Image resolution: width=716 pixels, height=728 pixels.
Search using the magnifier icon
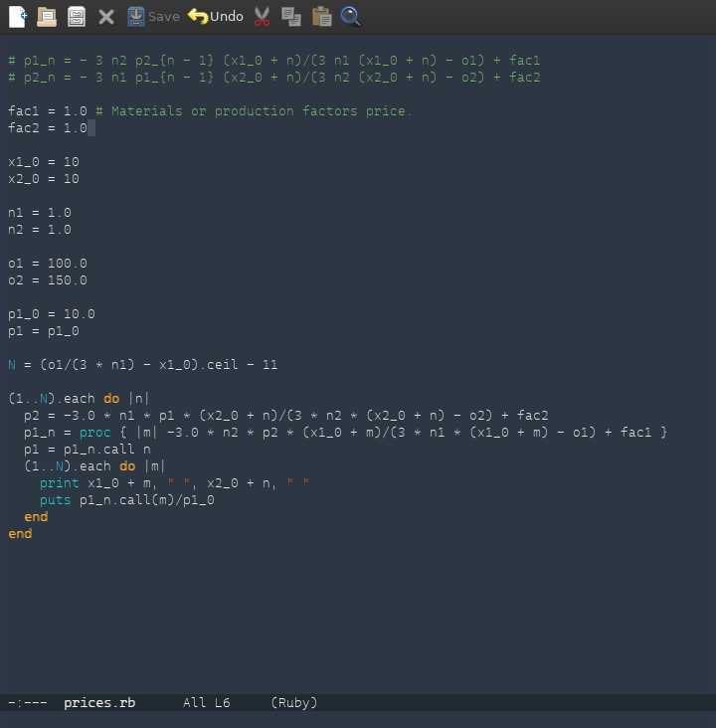[351, 17]
